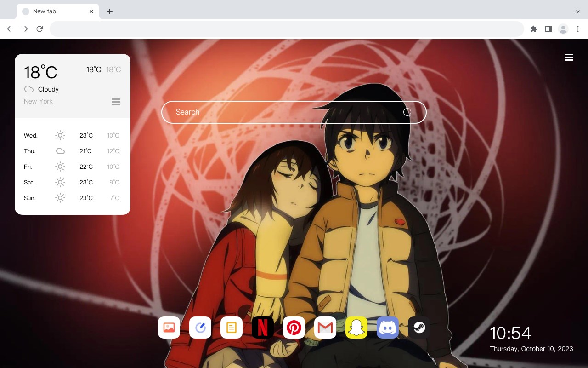The height and width of the screenshot is (368, 588).
Task: Click Saturday's 9°C low temperature
Action: click(114, 182)
